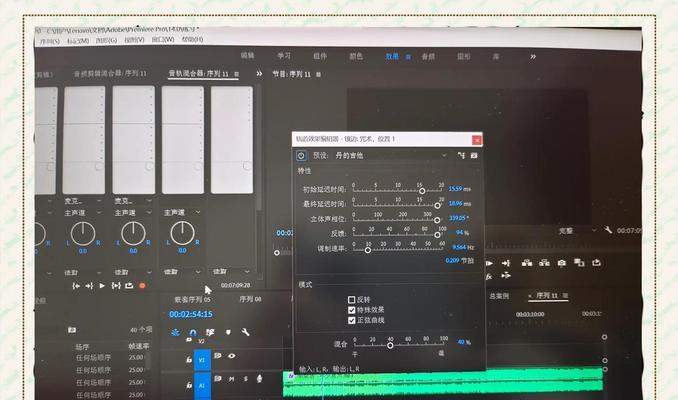Switch to the 颜色 workspace
The width and height of the screenshot is (678, 400).
(356, 56)
